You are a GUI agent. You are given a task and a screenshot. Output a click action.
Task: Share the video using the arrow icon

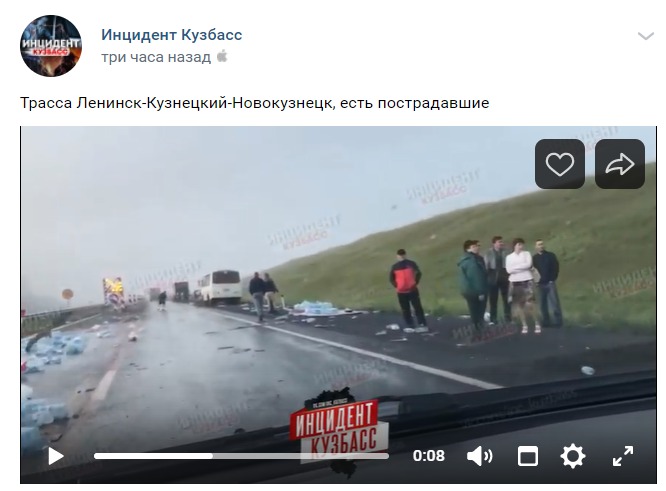(x=620, y=164)
